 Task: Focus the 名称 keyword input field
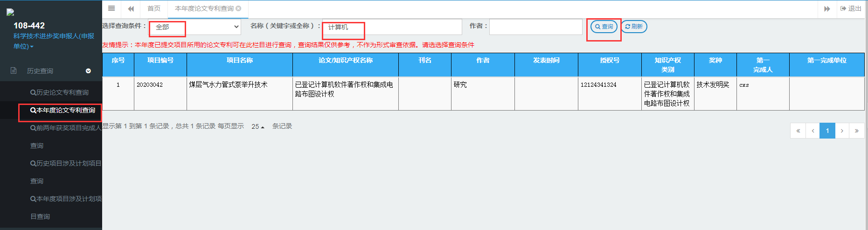392,27
